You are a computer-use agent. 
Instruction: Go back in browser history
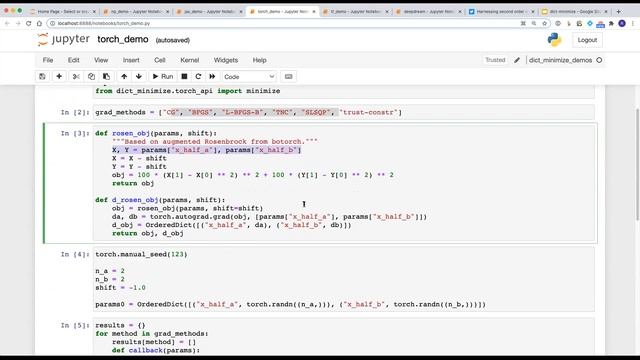point(7,24)
